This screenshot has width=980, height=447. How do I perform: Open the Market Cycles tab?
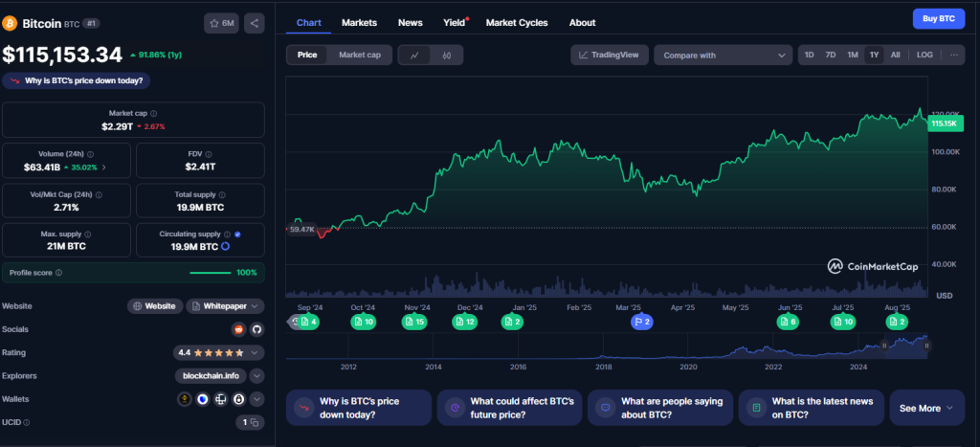pos(517,22)
